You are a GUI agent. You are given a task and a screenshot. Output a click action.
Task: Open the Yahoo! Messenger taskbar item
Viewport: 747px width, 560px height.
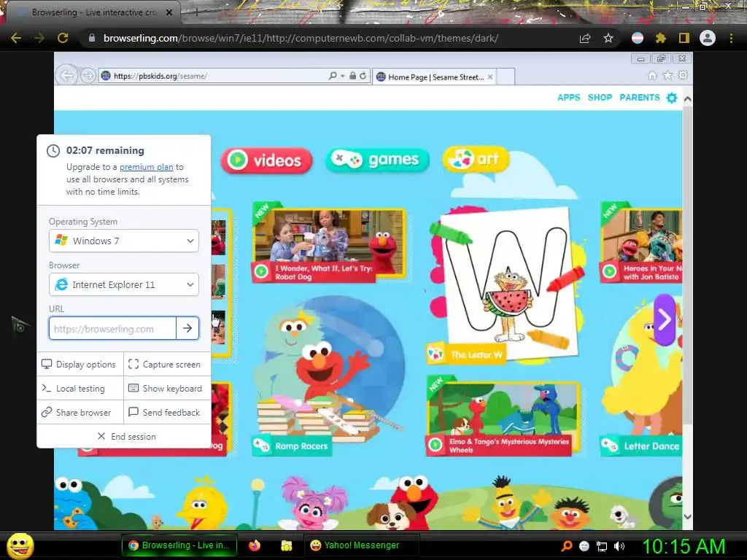(361, 545)
